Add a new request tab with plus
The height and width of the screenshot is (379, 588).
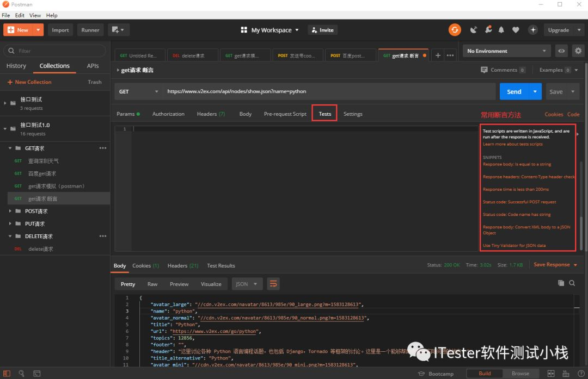[438, 55]
